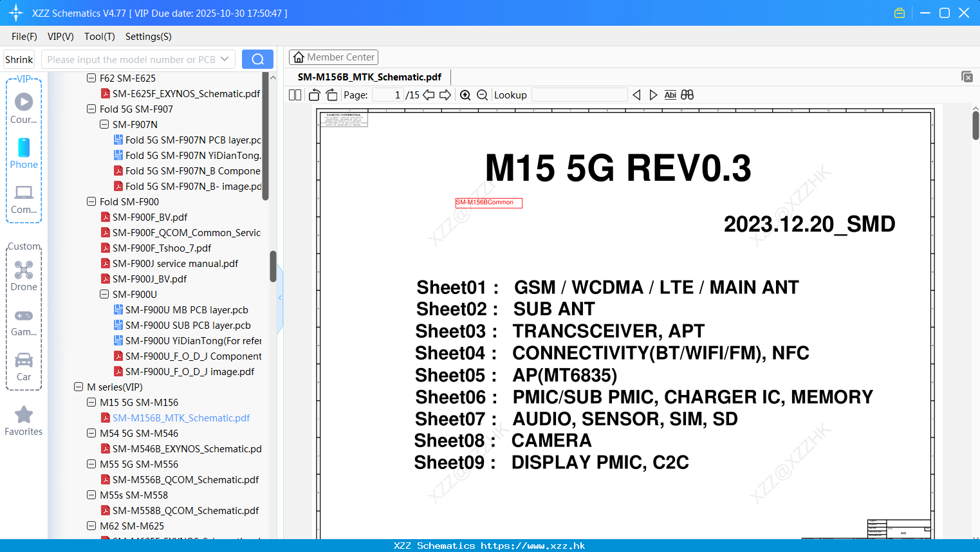Collapse the SM-F907N subfolder
The height and width of the screenshot is (552, 980).
coord(104,125)
